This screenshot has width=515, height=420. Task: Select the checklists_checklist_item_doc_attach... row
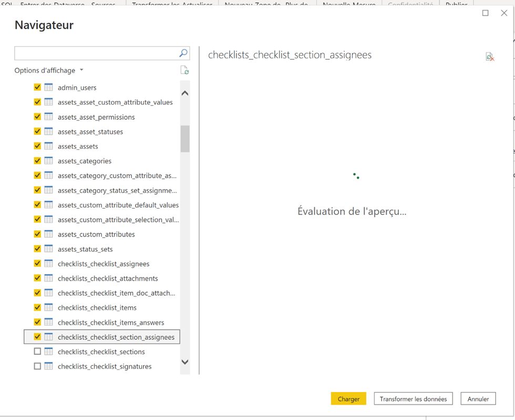tap(102, 293)
